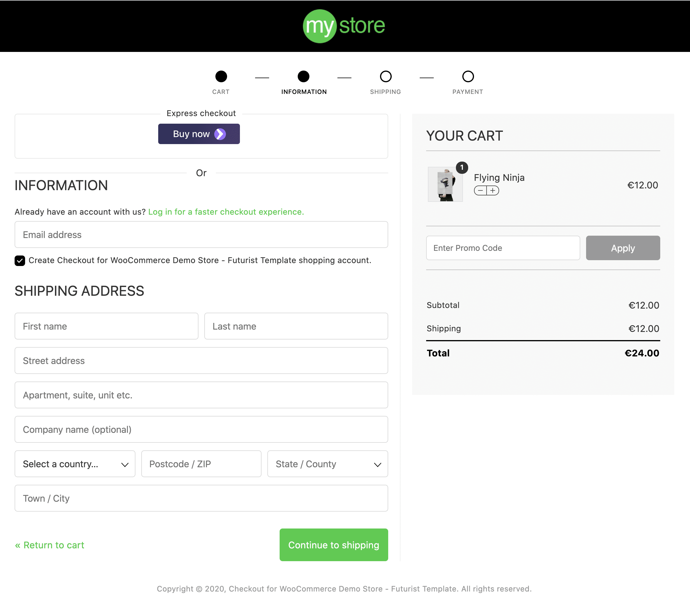Expand the State / County dropdown
The image size is (690, 616).
coord(327,464)
